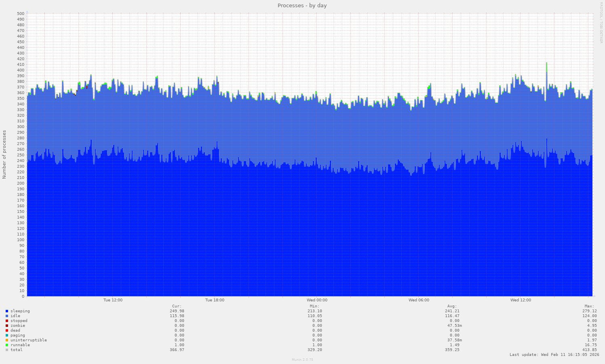Viewport: 605px width, 364px height.
Task: Click the 'Cur:' column header
Action: click(177, 306)
